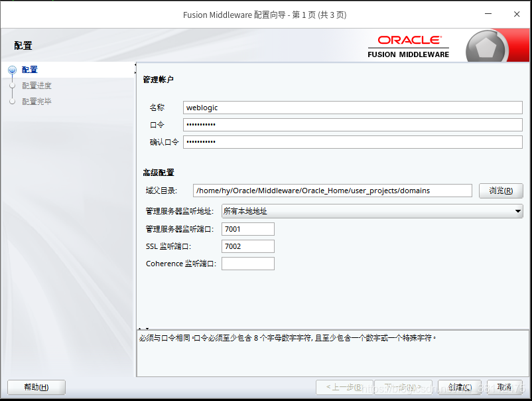The image size is (532, 401).
Task: Click the 帮助(H) help button
Action: point(36,387)
